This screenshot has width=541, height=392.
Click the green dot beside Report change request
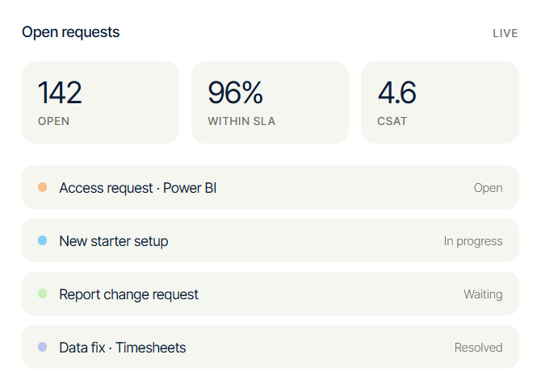[43, 294]
